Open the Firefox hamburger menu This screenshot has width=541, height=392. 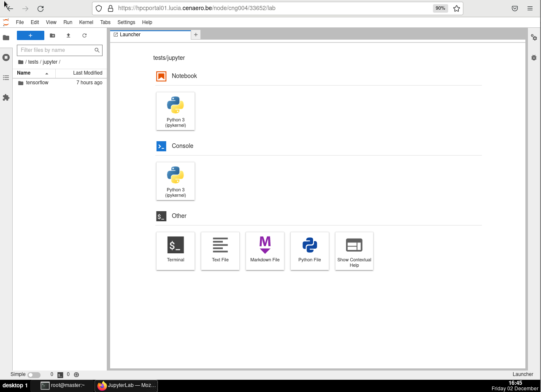coord(530,8)
